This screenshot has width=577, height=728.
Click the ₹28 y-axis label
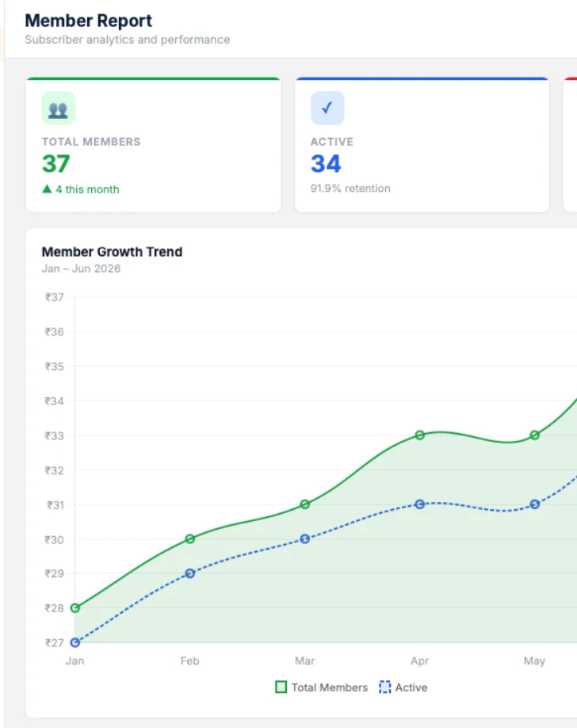55,608
